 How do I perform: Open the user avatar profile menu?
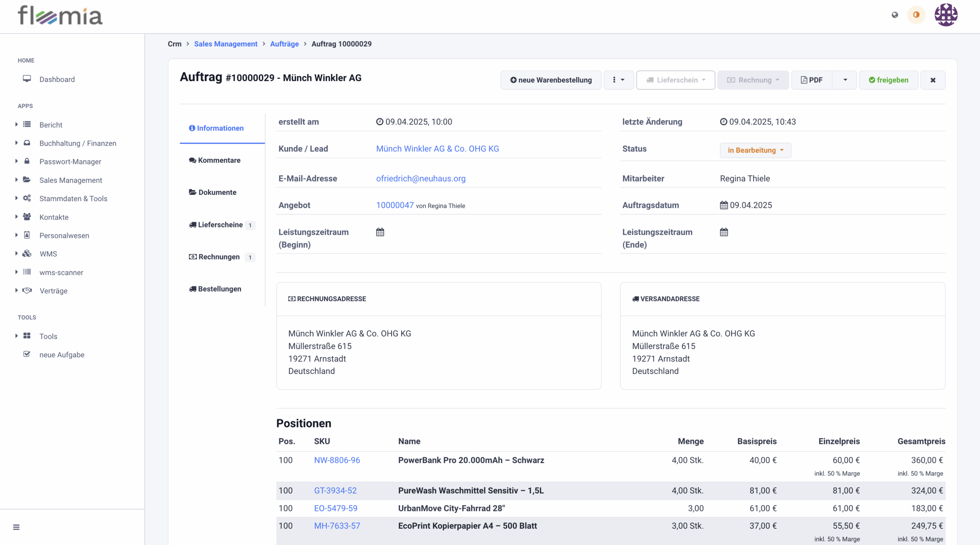point(946,15)
